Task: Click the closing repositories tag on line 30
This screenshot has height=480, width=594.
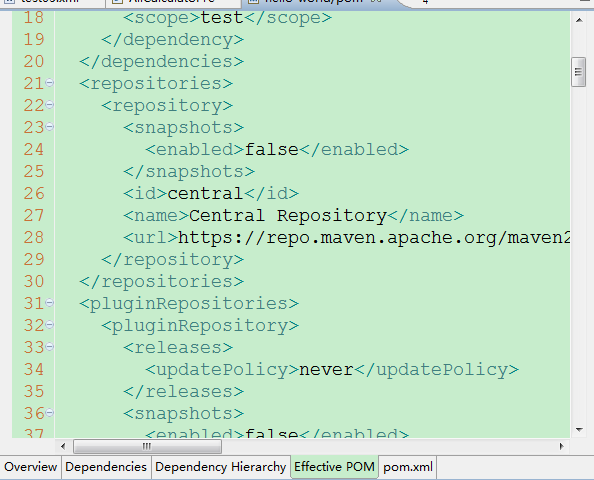Action: click(x=161, y=281)
